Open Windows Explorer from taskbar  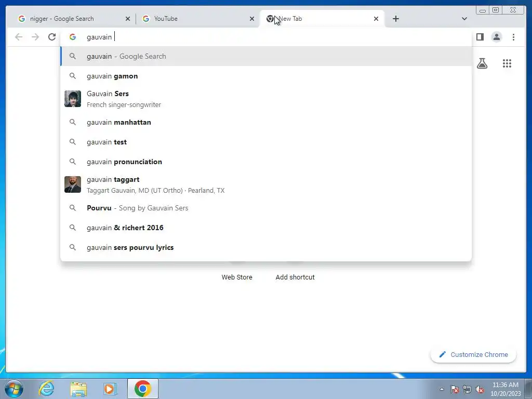pos(78,389)
